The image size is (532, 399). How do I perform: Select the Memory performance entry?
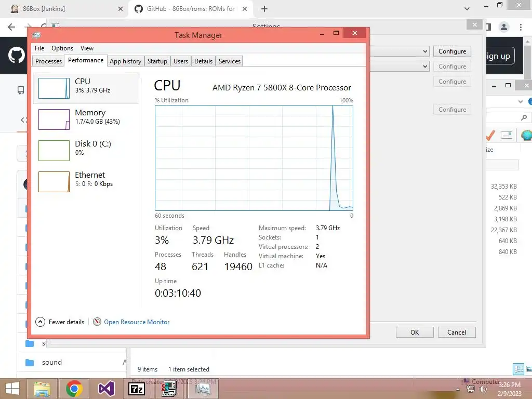[87, 119]
